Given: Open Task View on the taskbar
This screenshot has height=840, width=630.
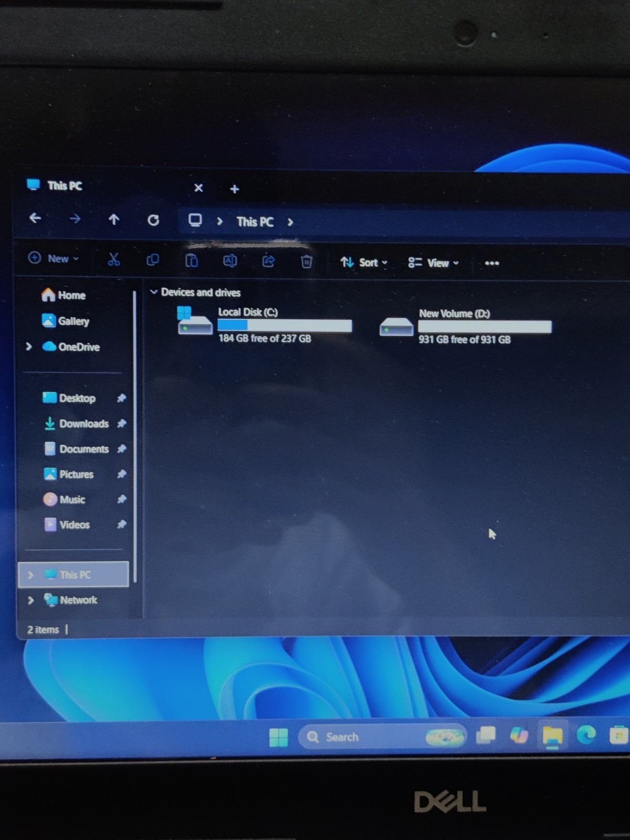Looking at the screenshot, I should coord(486,736).
